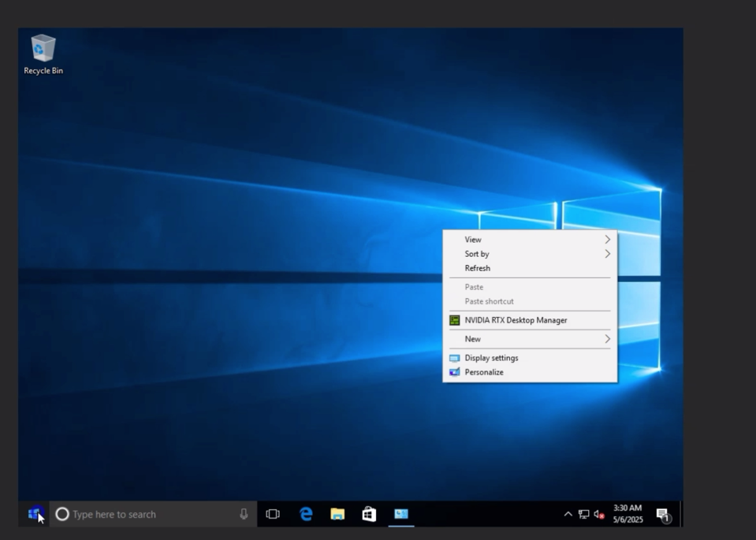The height and width of the screenshot is (540, 756).
Task: Open Task View from the taskbar
Action: [x=273, y=515]
